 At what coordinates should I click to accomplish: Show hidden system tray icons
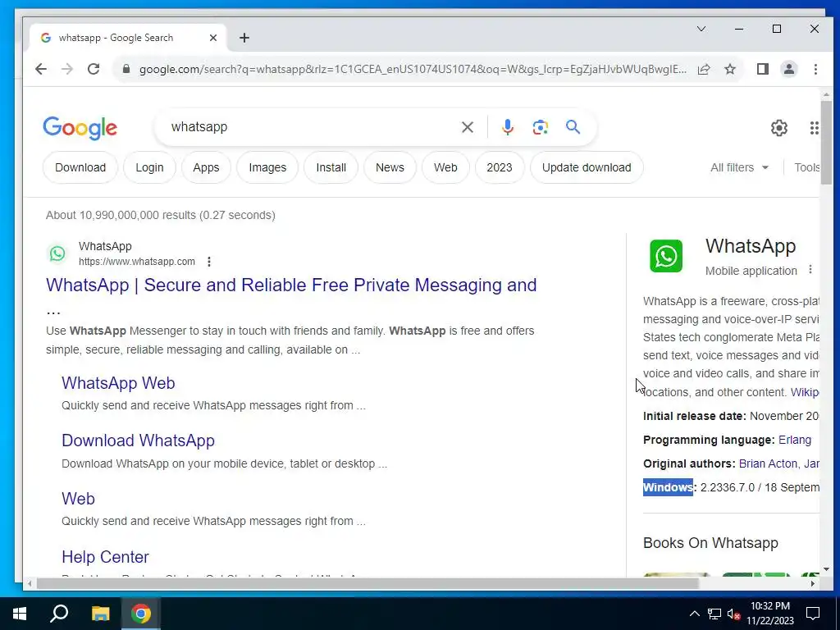tap(694, 614)
